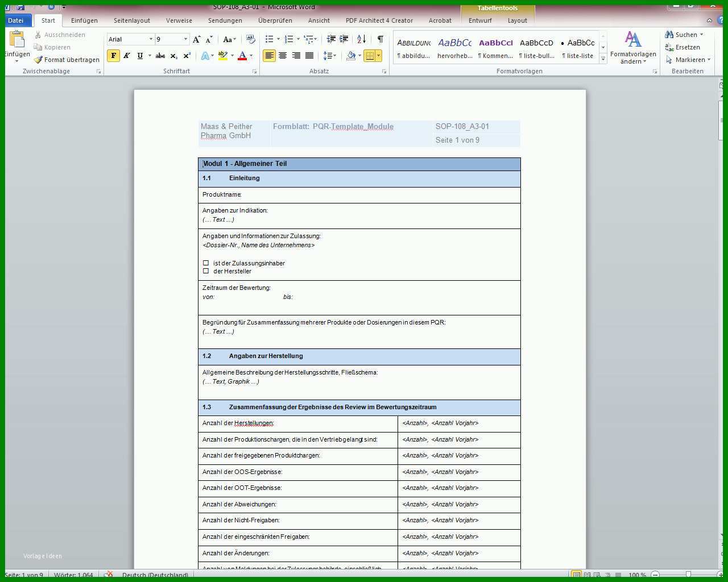Switch to the Seitenlayout tab

pyautogui.click(x=132, y=20)
